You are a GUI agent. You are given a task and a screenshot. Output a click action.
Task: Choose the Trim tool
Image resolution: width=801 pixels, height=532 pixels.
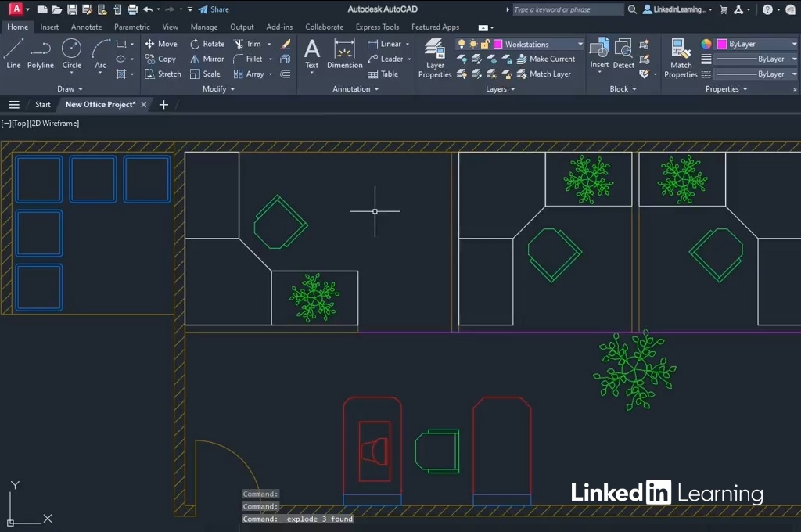pyautogui.click(x=247, y=44)
